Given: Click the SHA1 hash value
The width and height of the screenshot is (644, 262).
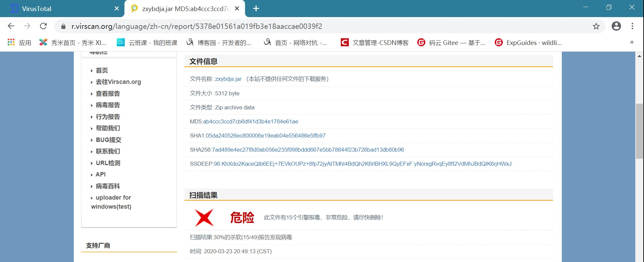Looking at the screenshot, I should tap(266, 136).
